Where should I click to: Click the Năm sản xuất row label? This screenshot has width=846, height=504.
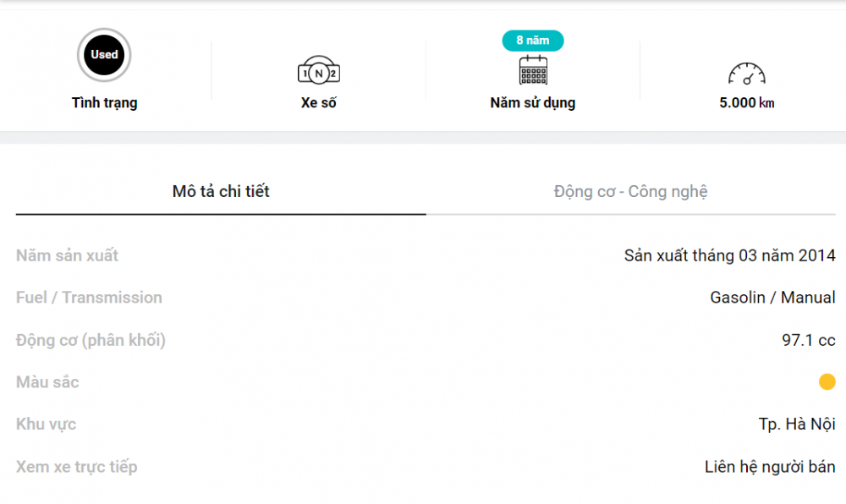67,255
